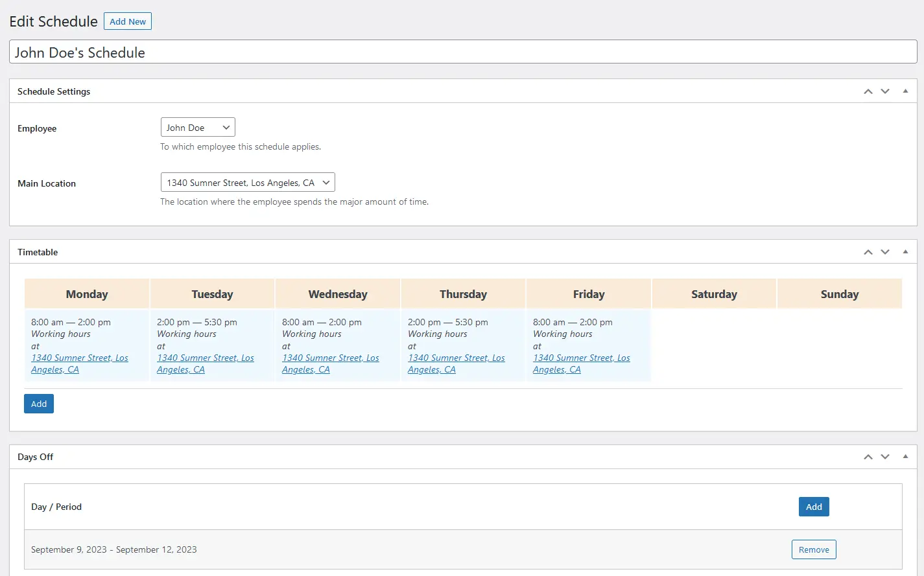Move Days Off panel up
Screen dimensions: 924x576
[x=868, y=457]
